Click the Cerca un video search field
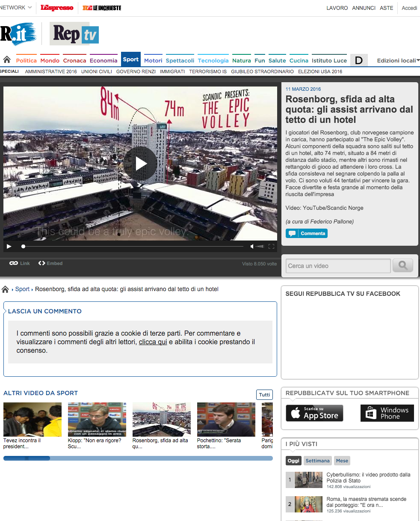Image resolution: width=420 pixels, height=521 pixels. [x=338, y=266]
